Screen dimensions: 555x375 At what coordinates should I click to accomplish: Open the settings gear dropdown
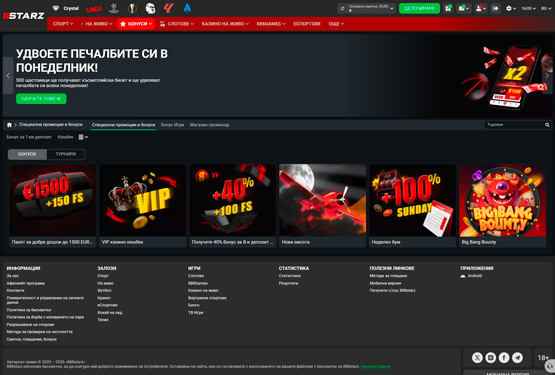[511, 8]
